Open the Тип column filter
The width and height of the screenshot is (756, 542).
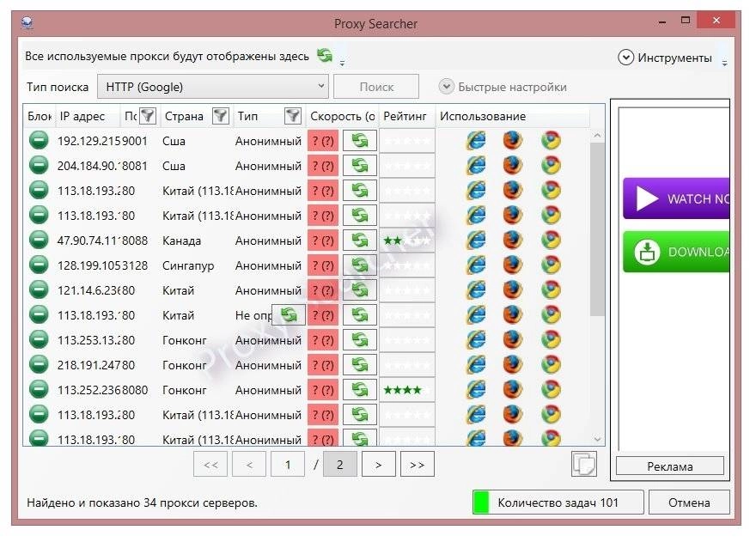[293, 116]
